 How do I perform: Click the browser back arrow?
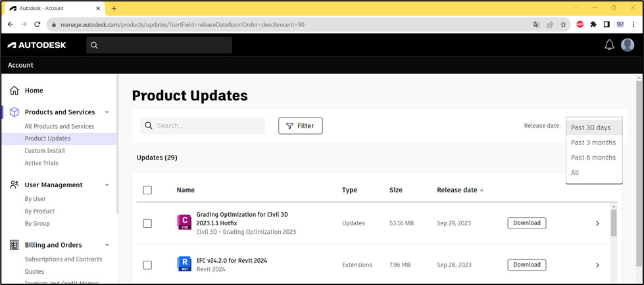click(11, 24)
